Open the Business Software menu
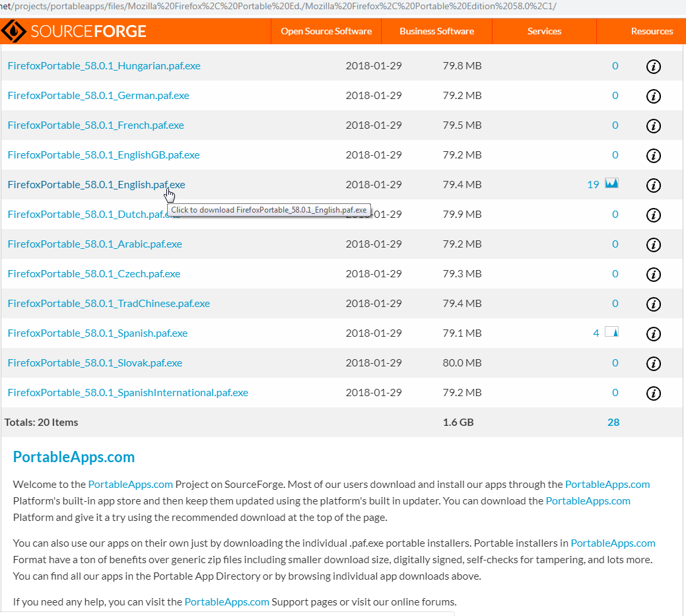 (x=436, y=31)
